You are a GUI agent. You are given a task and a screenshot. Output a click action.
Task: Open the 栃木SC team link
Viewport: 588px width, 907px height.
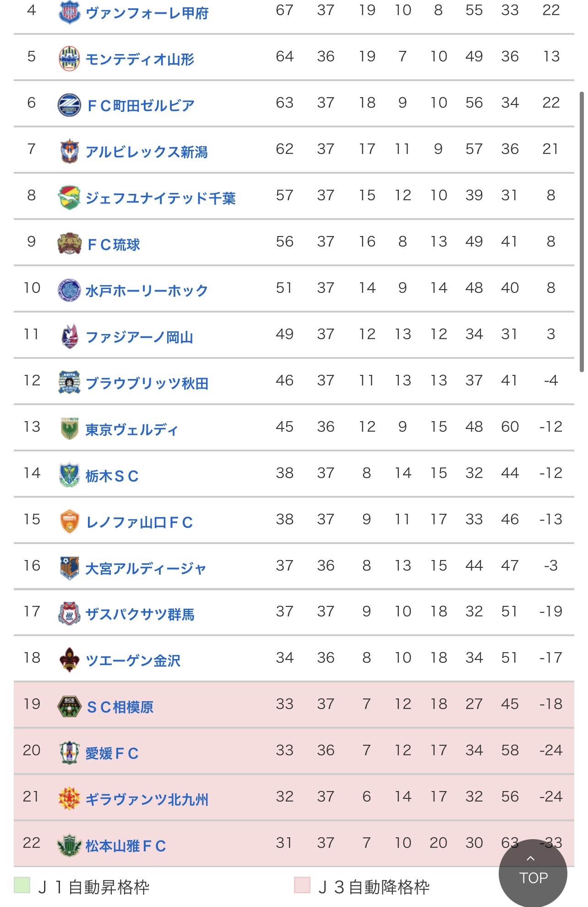coord(112,476)
